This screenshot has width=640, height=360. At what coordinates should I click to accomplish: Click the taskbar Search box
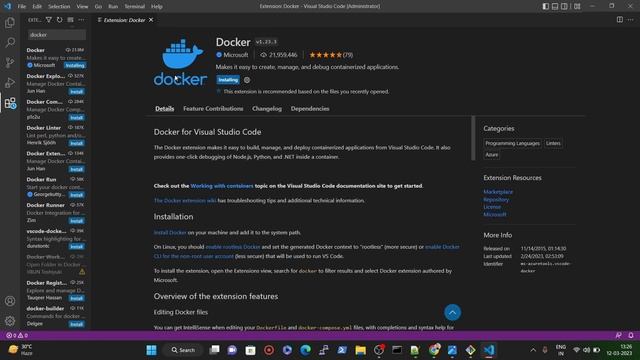[x=183, y=350]
